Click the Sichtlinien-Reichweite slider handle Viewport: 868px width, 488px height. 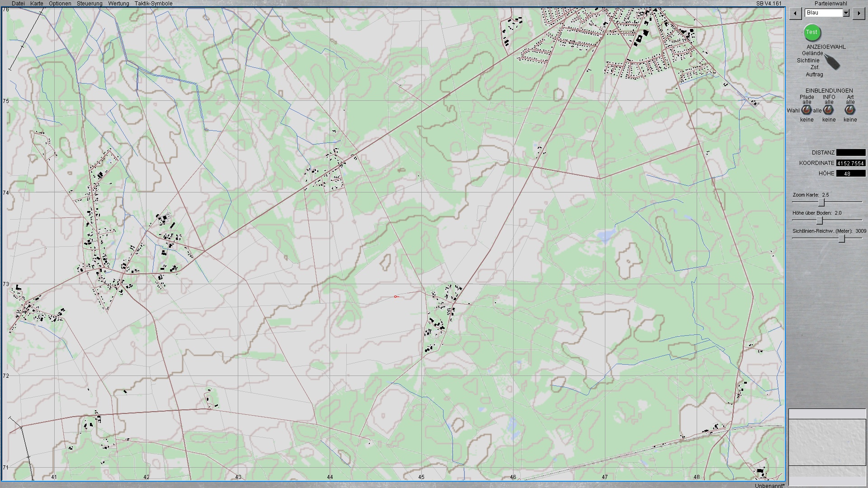[842, 239]
